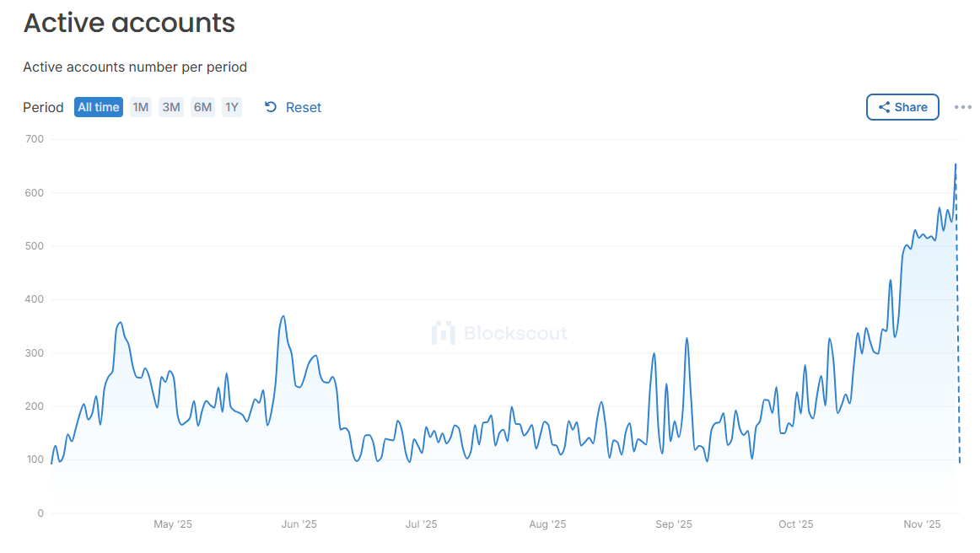This screenshot has height=553, width=980.
Task: Select the "6M" period option
Action: (x=202, y=107)
